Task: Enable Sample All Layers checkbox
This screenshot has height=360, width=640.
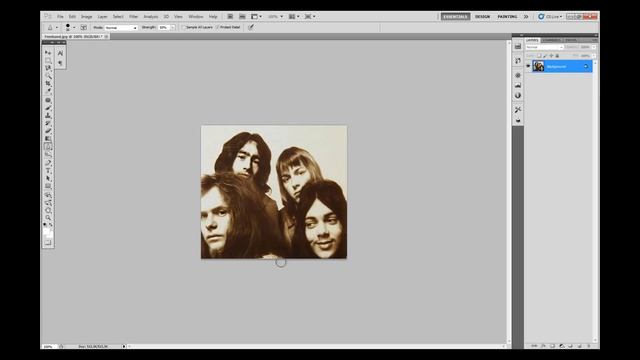Action: 184,27
